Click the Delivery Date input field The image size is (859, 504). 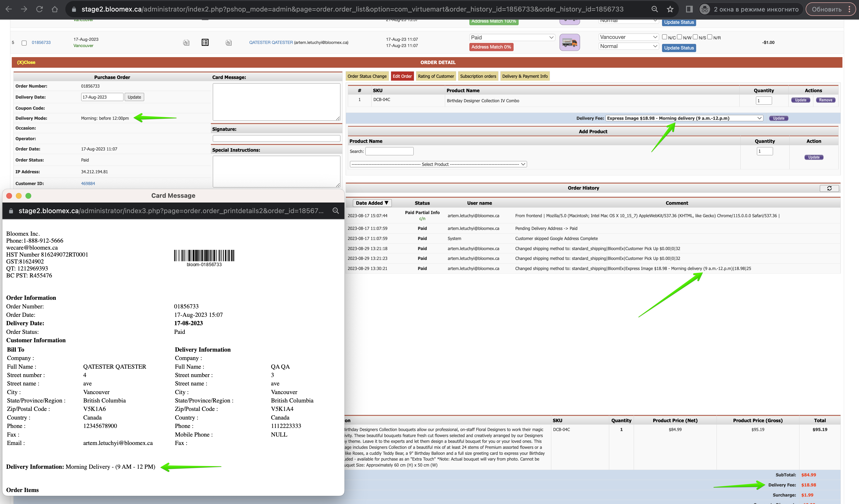(x=102, y=97)
